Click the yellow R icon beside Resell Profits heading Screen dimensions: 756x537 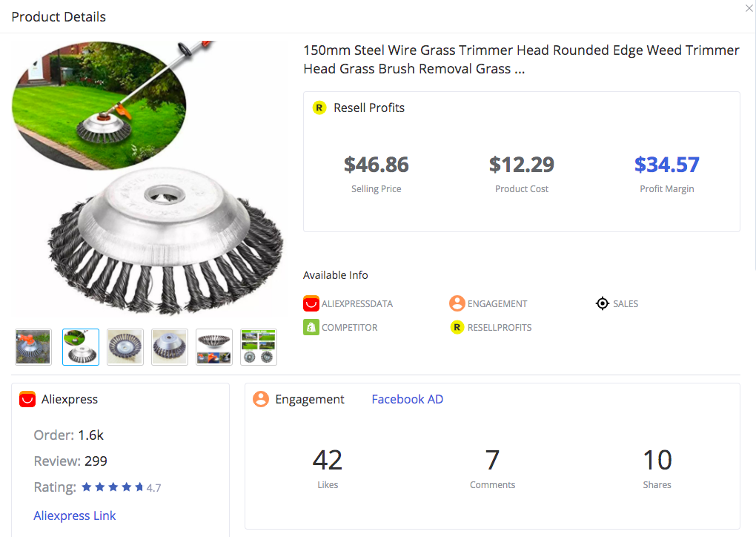click(x=319, y=108)
